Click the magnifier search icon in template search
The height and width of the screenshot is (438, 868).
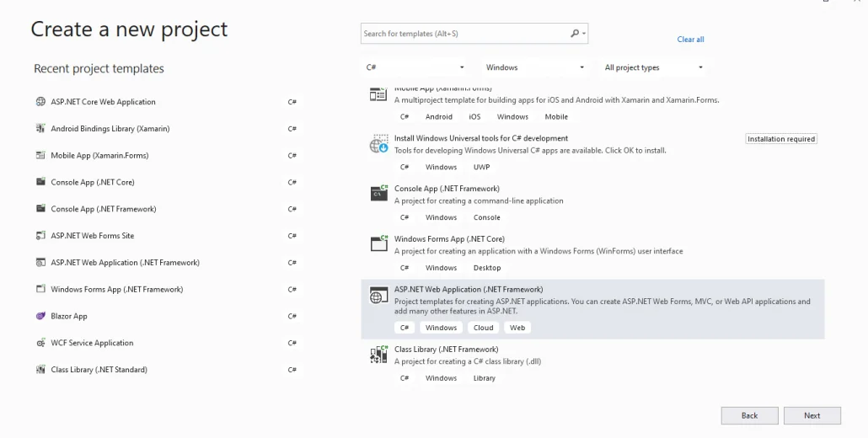click(576, 34)
